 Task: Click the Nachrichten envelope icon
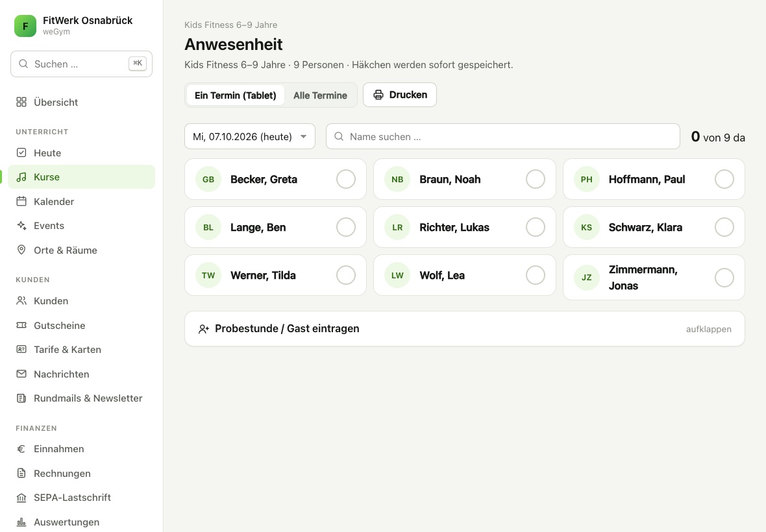pyautogui.click(x=21, y=374)
